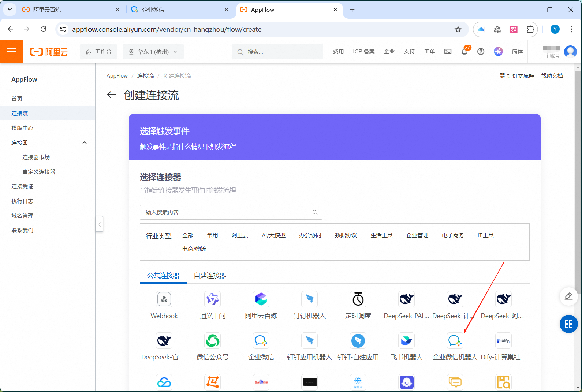This screenshot has width=582, height=392.
Task: Open the Cloud Shell terminal icon
Action: [448, 52]
